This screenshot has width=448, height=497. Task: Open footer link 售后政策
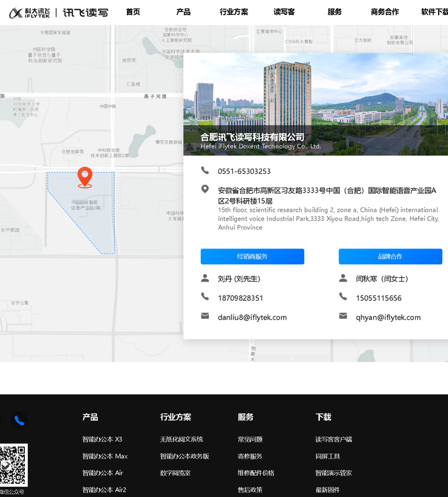250,490
